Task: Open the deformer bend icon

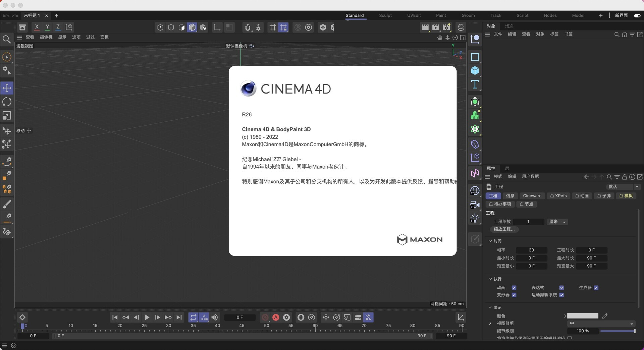Action: click(x=475, y=144)
